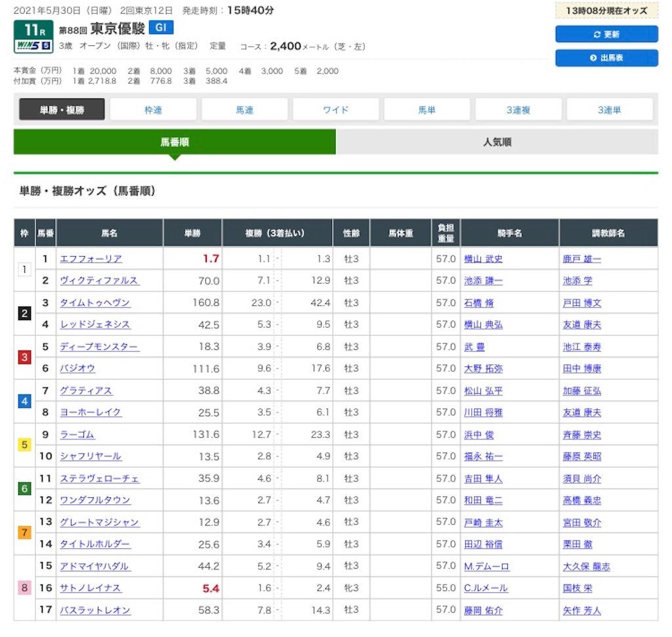Sort by popularity with 人気順 tab

(497, 142)
